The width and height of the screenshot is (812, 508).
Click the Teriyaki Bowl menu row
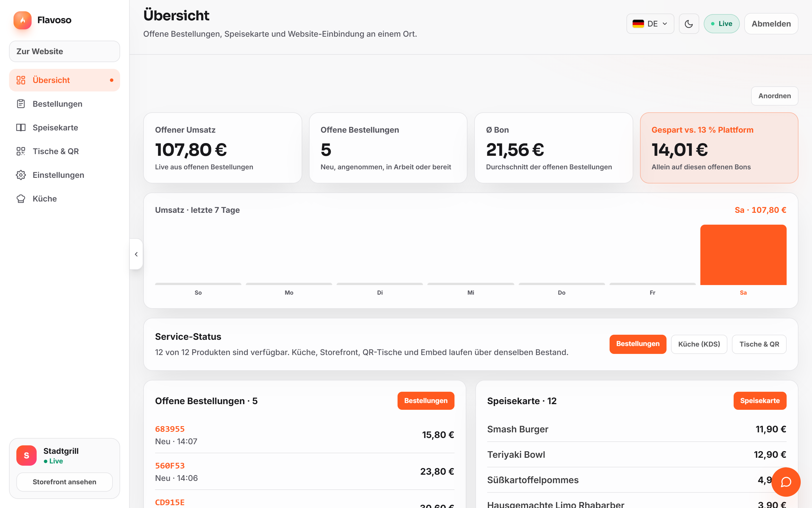(x=637, y=455)
